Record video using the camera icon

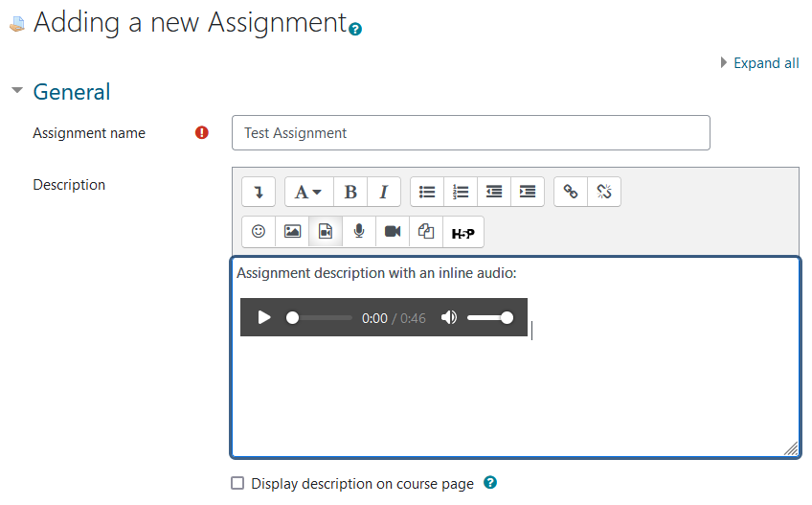pos(393,231)
